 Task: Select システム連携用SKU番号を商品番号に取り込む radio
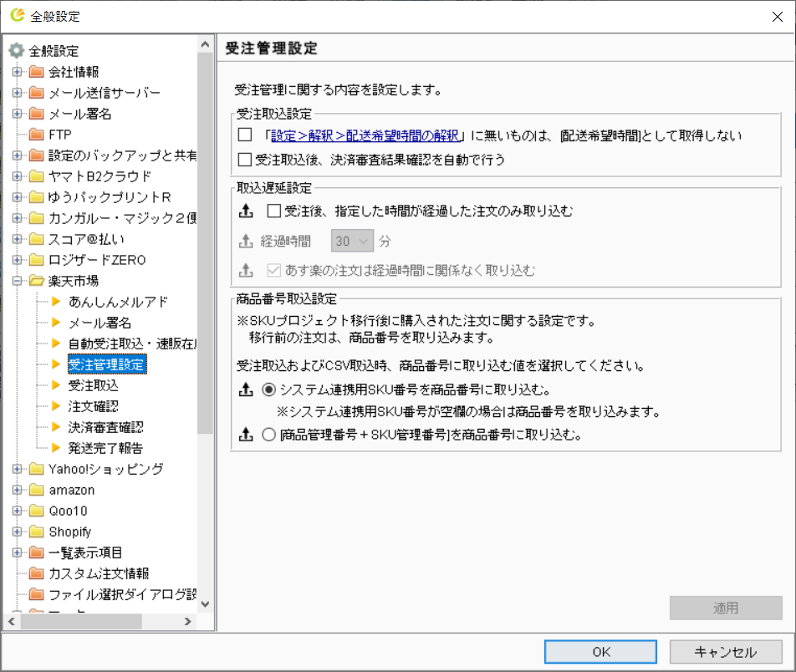point(268,389)
